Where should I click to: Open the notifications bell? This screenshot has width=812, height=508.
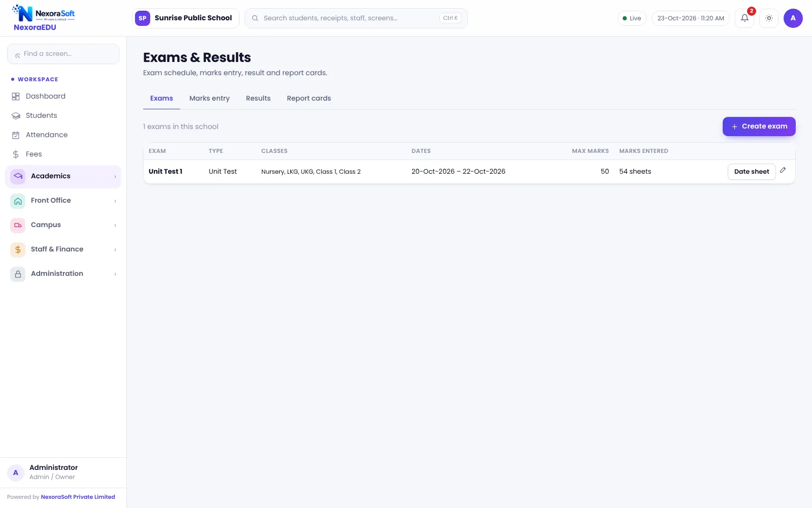[x=745, y=18]
